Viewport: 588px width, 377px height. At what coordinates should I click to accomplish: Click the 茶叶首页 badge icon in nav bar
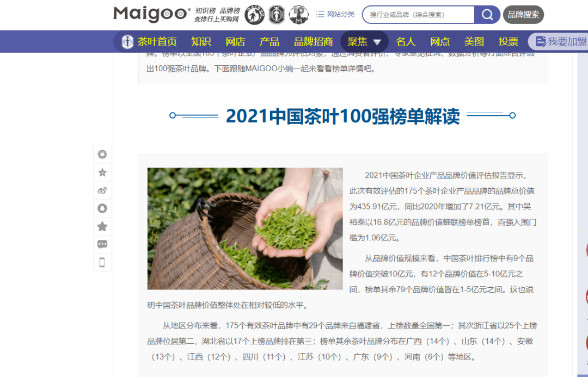point(127,41)
